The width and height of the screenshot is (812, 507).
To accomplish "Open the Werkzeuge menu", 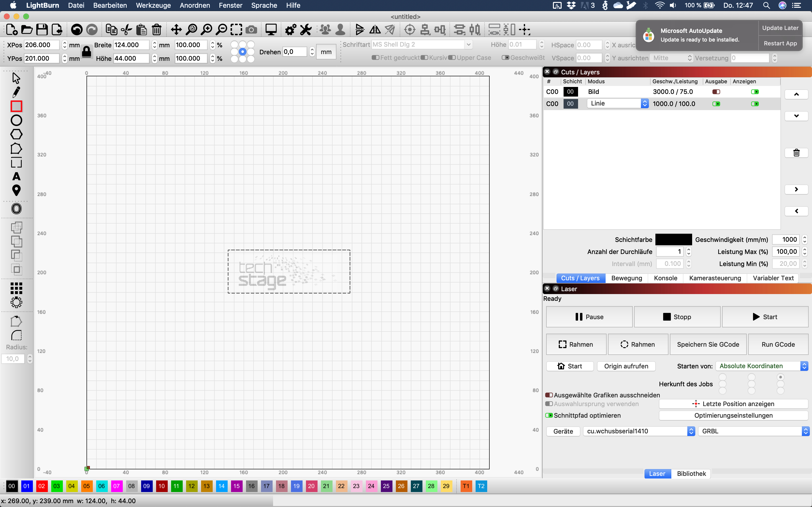I will click(x=153, y=5).
